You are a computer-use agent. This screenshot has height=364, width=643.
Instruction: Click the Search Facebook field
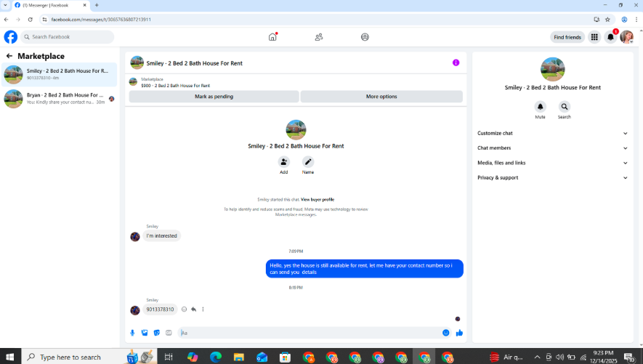point(68,37)
